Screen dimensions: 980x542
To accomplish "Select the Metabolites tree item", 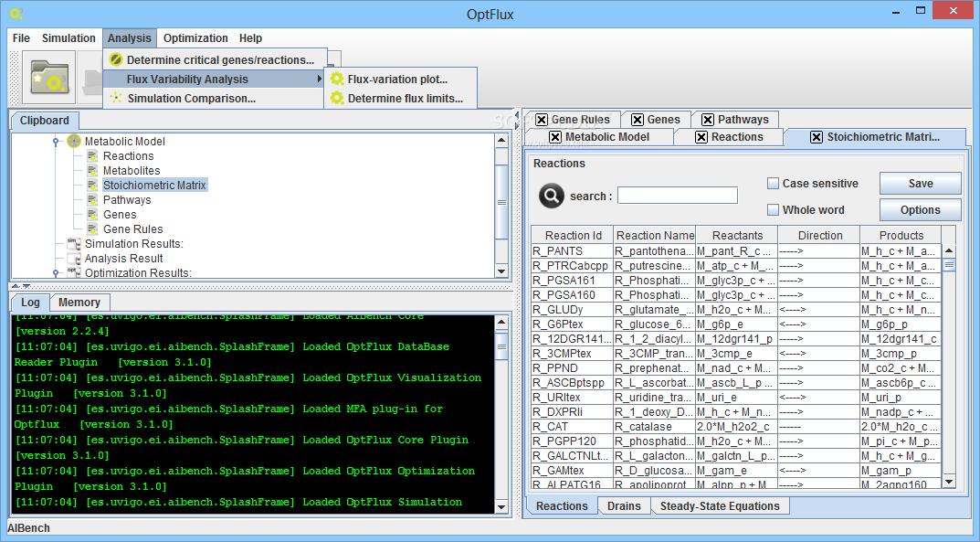I will pyautogui.click(x=132, y=171).
